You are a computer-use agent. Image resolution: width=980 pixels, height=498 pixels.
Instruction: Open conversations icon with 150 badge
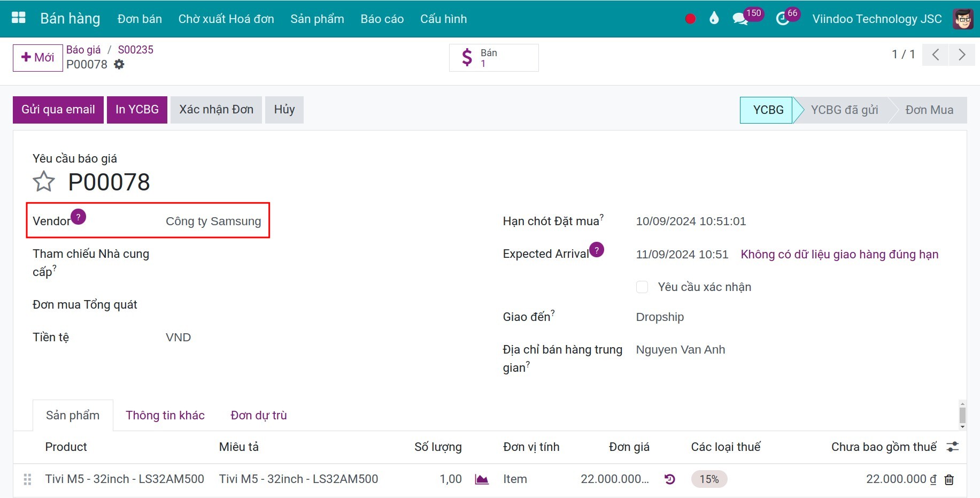(x=740, y=19)
